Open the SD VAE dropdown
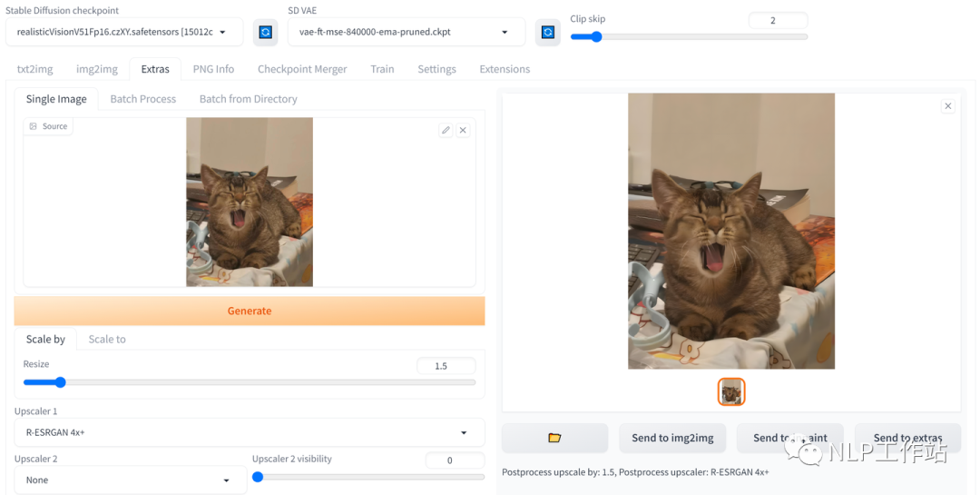 pos(407,32)
